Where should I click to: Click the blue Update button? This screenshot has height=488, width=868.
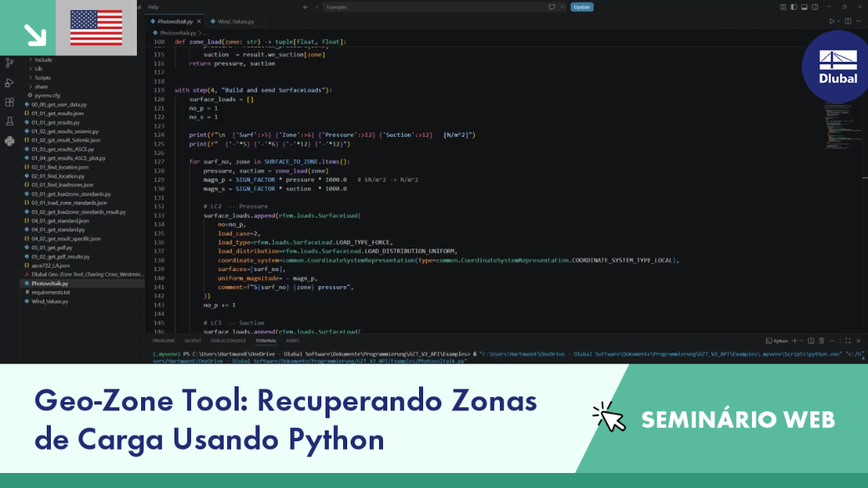[582, 8]
